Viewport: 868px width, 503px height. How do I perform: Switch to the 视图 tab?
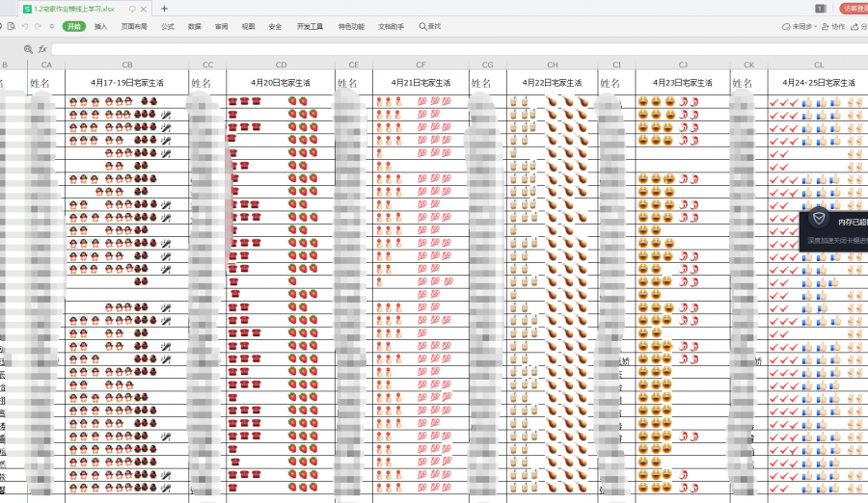click(248, 26)
